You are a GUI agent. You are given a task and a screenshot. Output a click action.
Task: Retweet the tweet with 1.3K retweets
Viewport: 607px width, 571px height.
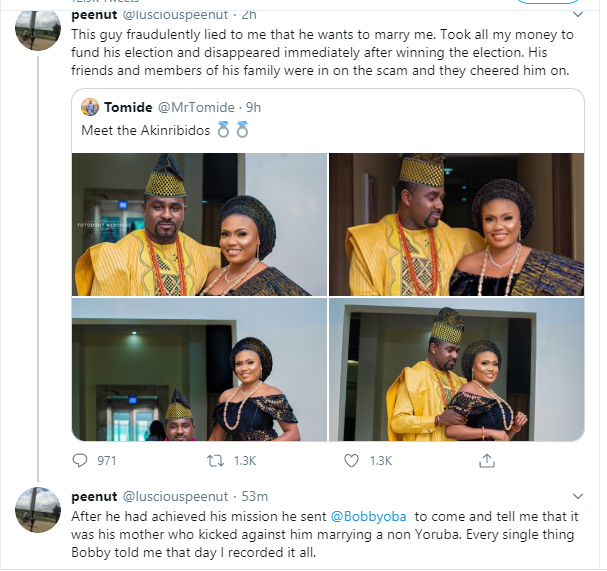pyautogui.click(x=217, y=461)
